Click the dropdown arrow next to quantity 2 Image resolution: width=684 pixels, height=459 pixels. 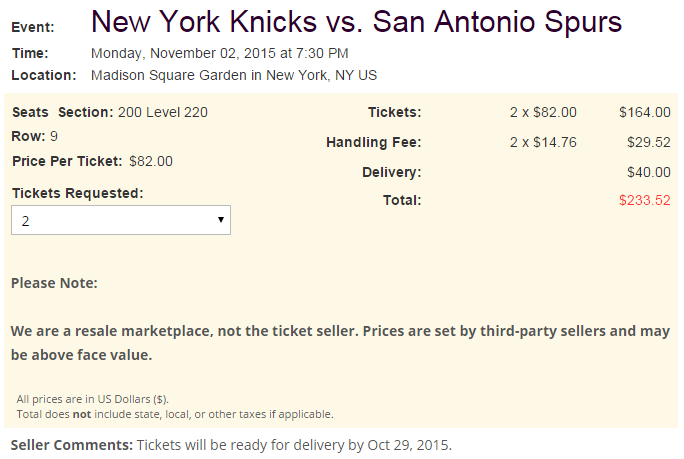pos(219,221)
